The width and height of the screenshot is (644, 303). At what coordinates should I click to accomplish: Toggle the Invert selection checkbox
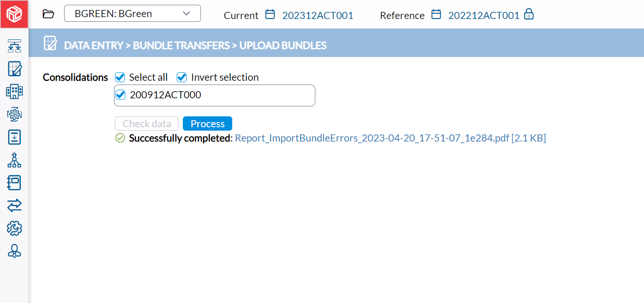click(x=182, y=77)
